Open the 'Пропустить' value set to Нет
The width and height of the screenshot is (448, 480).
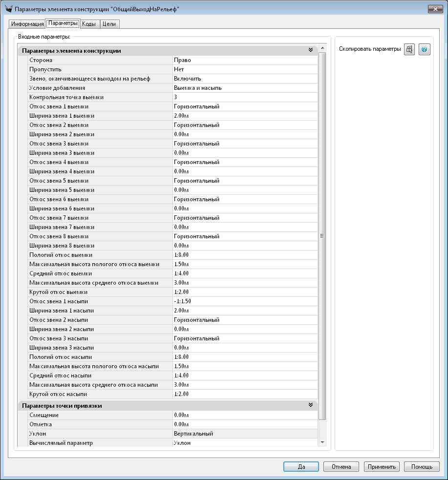coord(244,69)
